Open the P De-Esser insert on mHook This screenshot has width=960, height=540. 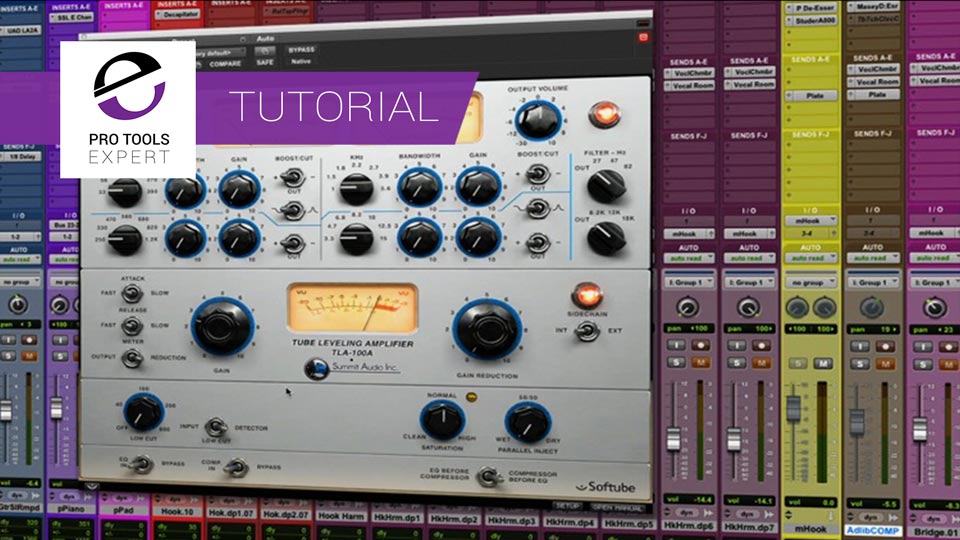[x=811, y=9]
